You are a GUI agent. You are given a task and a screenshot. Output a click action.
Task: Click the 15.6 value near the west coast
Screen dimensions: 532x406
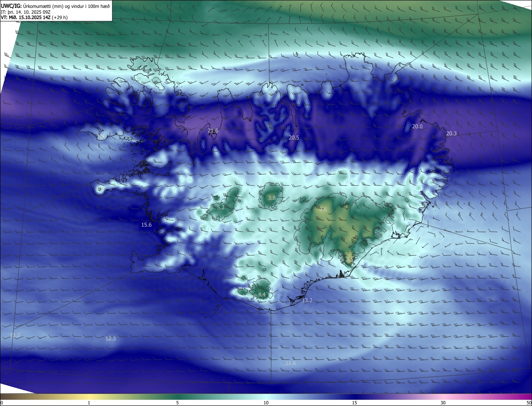click(146, 225)
